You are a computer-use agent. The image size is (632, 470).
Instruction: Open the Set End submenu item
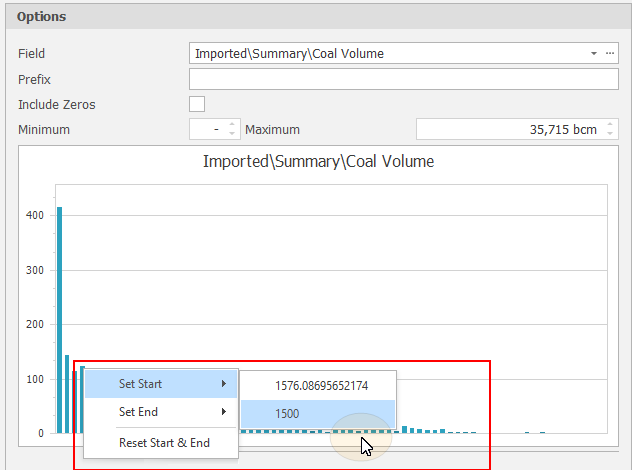138,412
